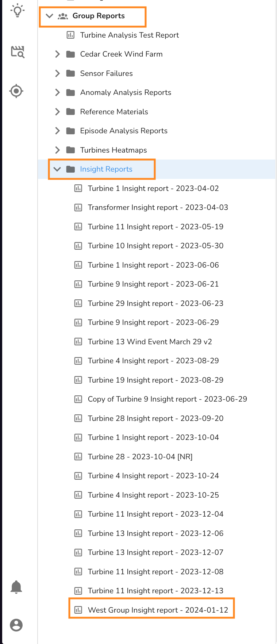The height and width of the screenshot is (644, 277).
Task: Open the user account profile icon
Action: (16, 625)
